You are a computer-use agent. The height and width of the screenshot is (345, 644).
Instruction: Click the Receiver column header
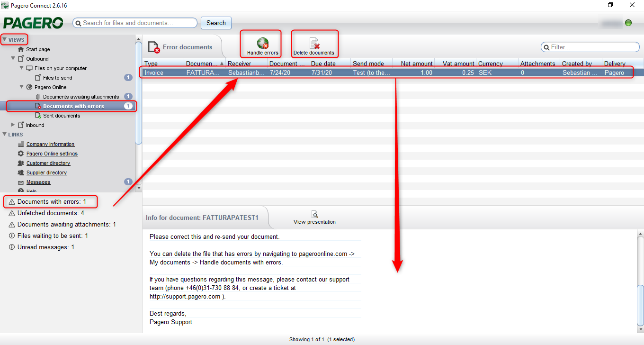click(247, 64)
